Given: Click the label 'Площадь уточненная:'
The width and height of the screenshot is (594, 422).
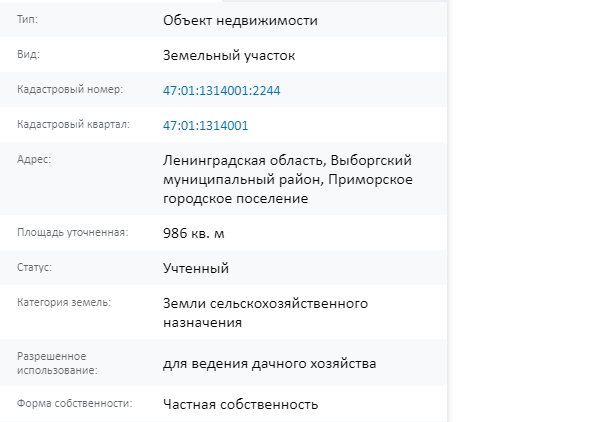Looking at the screenshot, I should tap(73, 233).
